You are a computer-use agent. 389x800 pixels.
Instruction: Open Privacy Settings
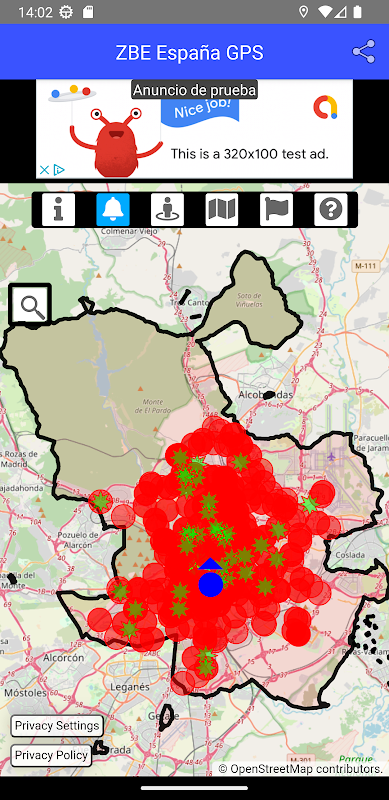click(57, 726)
